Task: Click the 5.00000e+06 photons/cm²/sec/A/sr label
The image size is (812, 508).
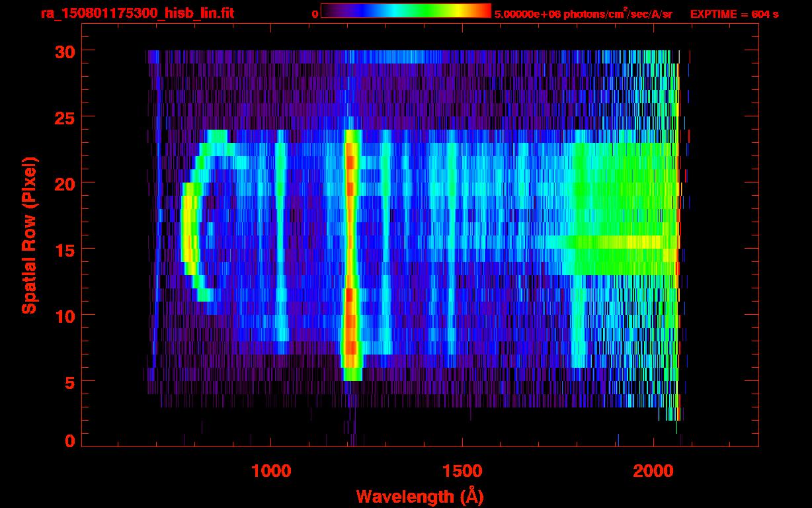Action: click(583, 13)
